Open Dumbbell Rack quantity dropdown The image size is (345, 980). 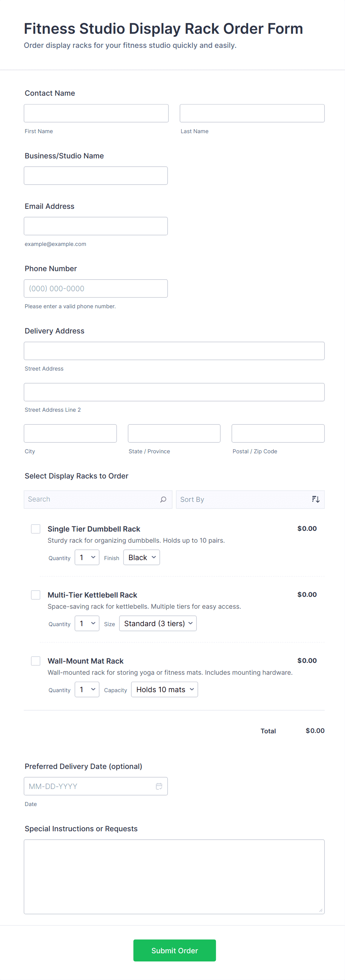tap(87, 558)
